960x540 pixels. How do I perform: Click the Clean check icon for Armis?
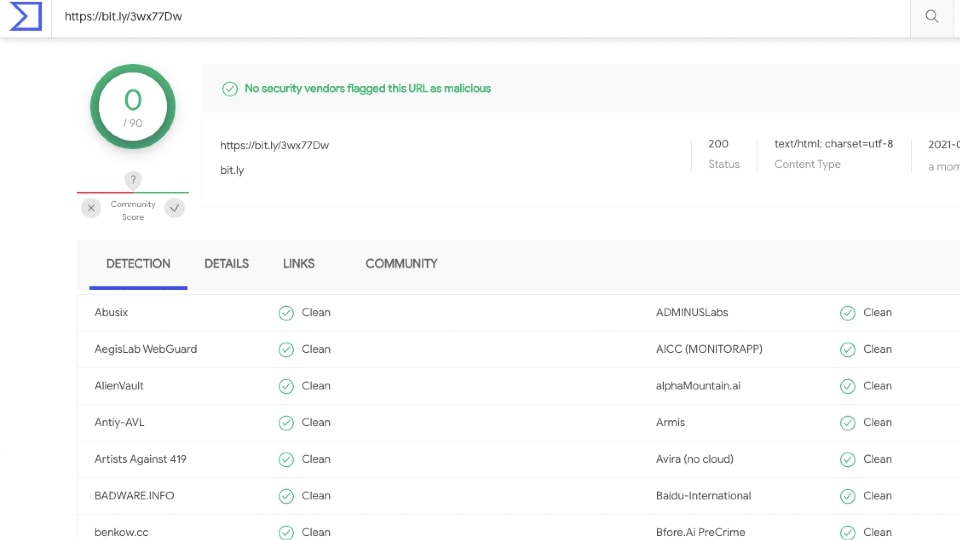[x=847, y=423]
